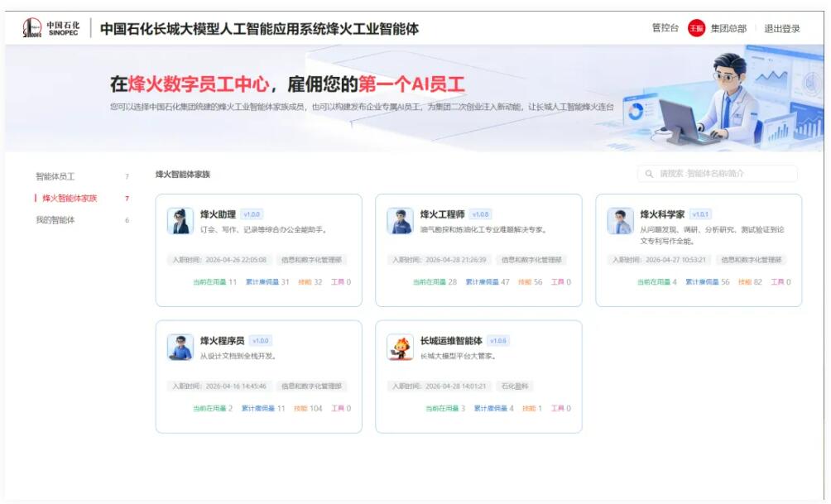Click 技能 56 on the 烽火工程师 card
Screen dimensions: 831x504
pyautogui.click(x=530, y=282)
